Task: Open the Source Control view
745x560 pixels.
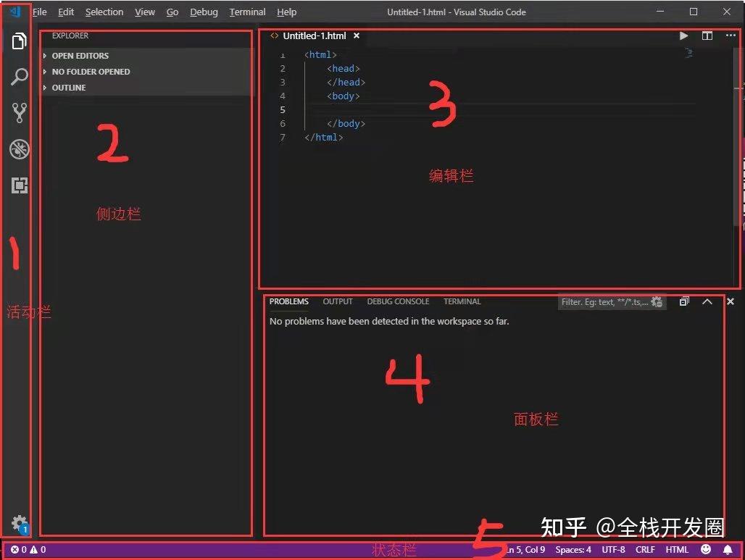Action: click(x=20, y=113)
